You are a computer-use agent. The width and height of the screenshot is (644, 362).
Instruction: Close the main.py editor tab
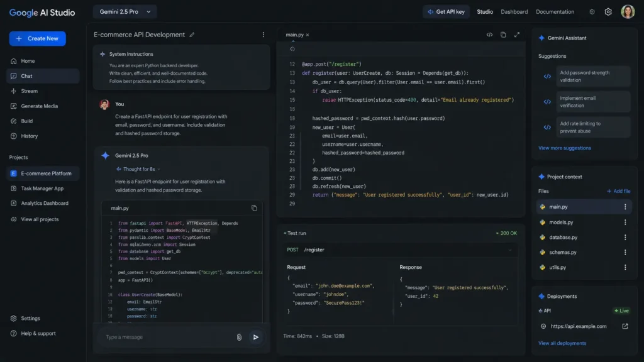pos(307,35)
